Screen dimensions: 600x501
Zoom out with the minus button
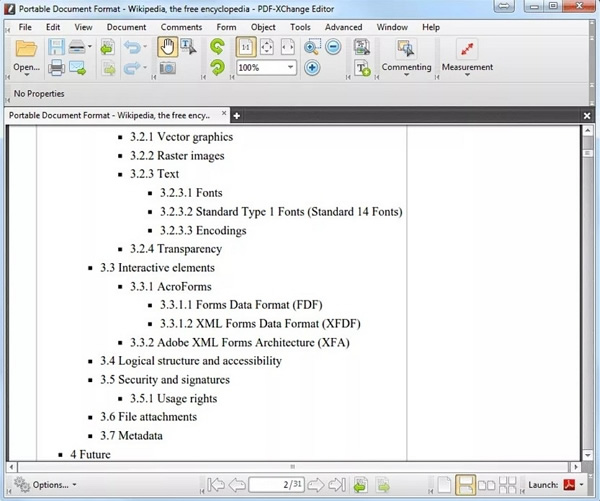333,47
